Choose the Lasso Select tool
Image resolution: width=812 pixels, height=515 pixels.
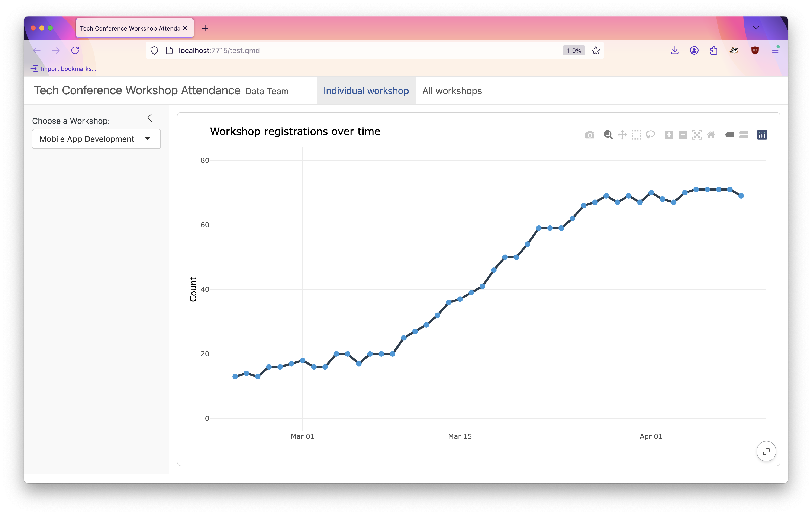pyautogui.click(x=650, y=135)
